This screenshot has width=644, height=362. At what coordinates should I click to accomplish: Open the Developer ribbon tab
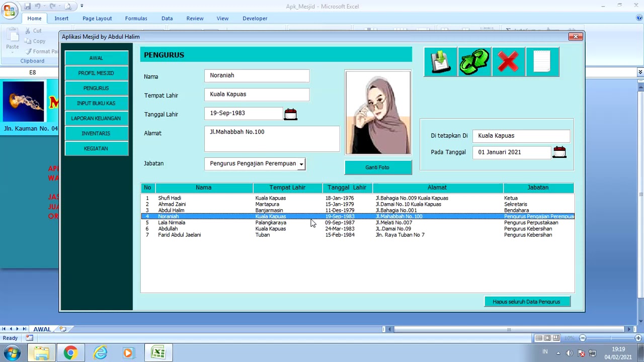click(255, 18)
